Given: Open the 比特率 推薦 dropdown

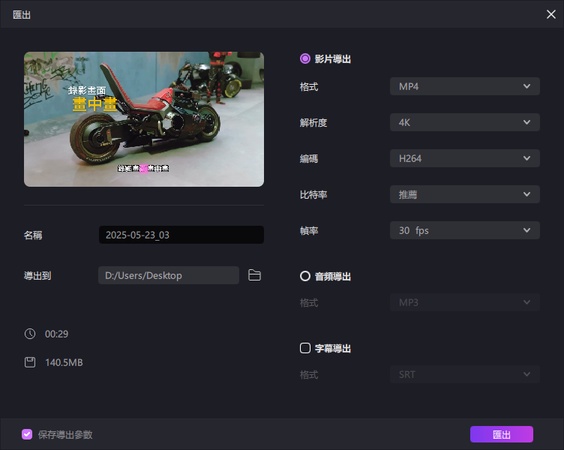Looking at the screenshot, I should click(x=465, y=194).
